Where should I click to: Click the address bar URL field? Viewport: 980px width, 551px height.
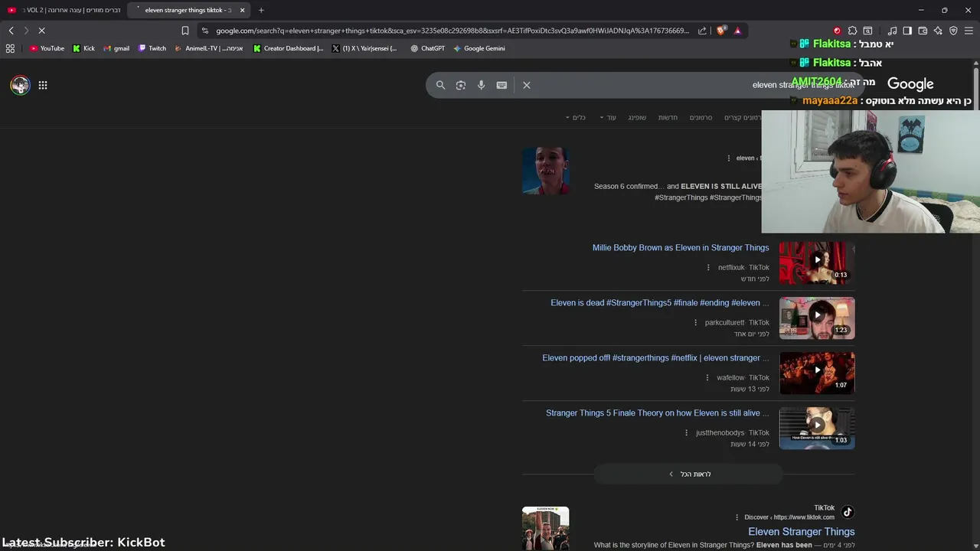tap(452, 31)
